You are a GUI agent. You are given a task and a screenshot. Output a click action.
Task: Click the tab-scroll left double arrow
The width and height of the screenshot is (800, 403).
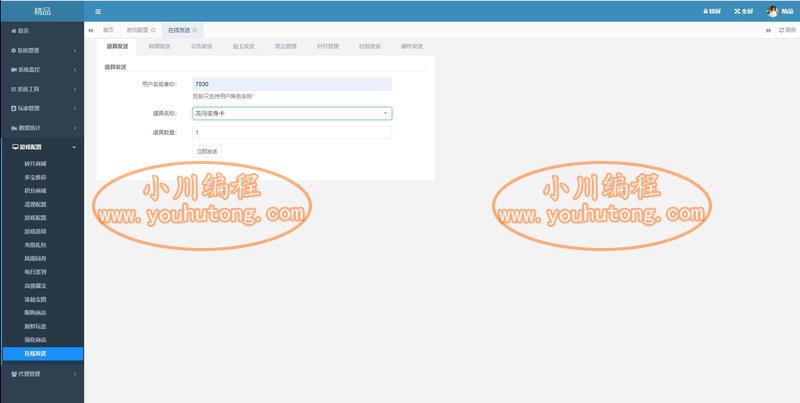91,31
